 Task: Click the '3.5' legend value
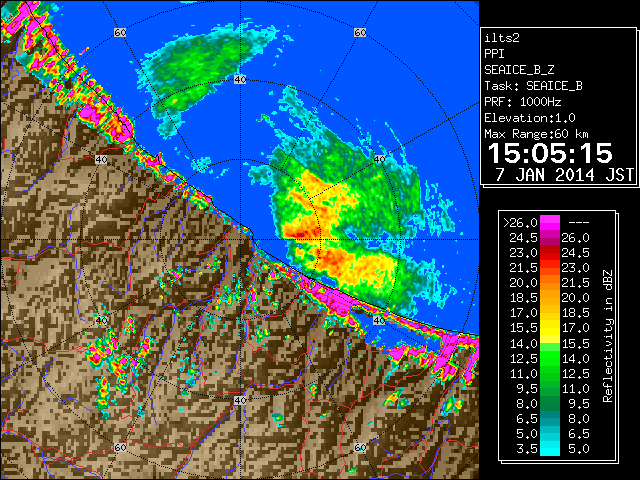point(527,449)
